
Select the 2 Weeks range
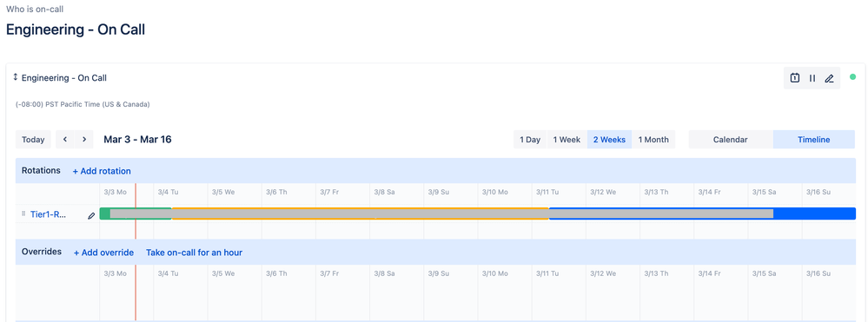(x=609, y=140)
